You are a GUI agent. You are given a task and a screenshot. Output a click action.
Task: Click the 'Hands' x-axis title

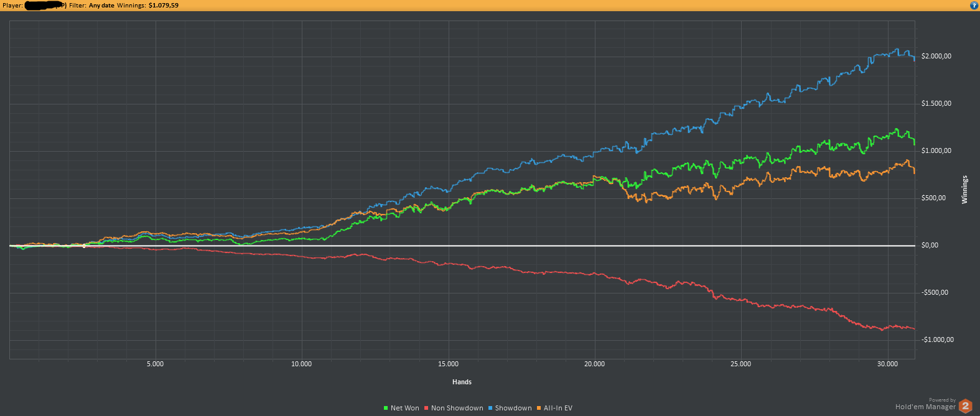pos(462,382)
